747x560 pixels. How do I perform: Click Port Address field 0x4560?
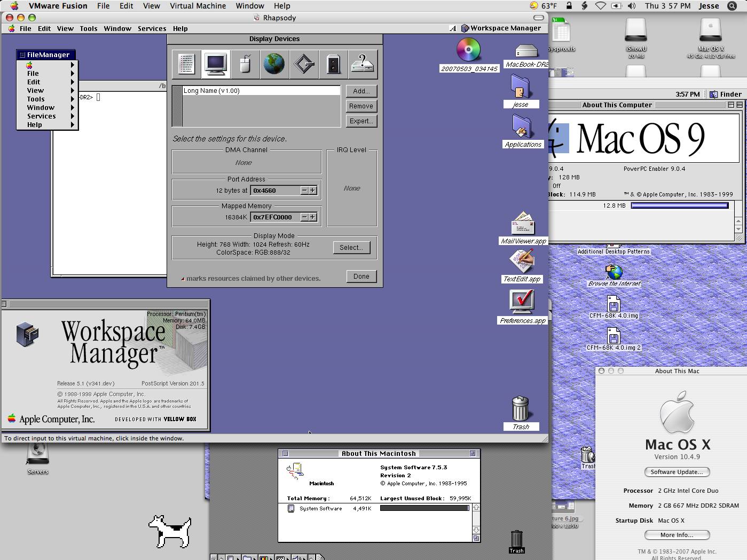coord(274,191)
